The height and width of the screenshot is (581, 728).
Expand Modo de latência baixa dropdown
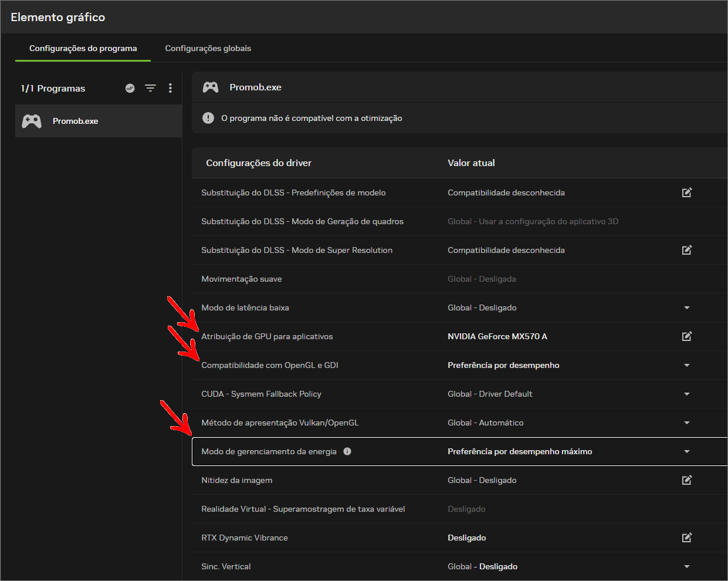click(686, 308)
